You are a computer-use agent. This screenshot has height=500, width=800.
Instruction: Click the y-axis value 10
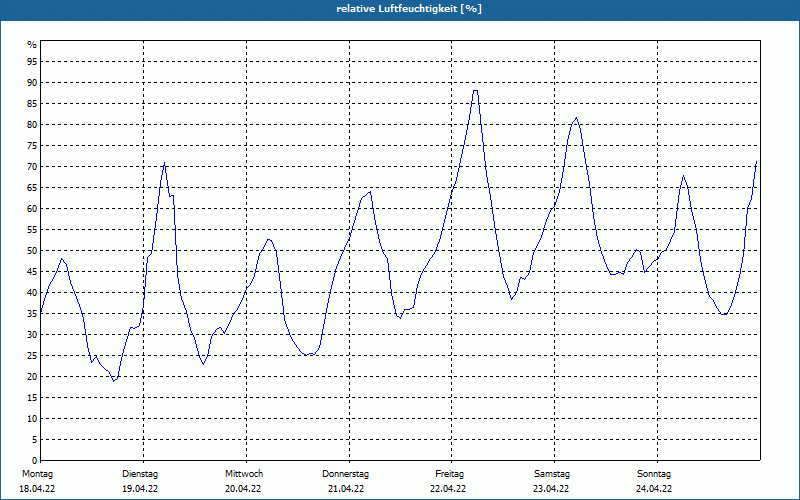pyautogui.click(x=32, y=418)
